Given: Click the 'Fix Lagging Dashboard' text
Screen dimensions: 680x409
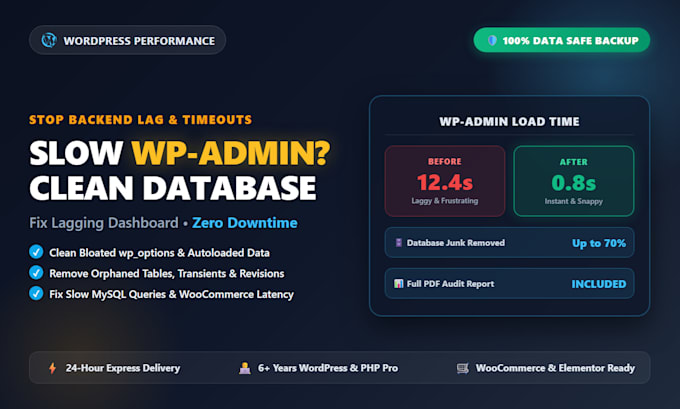Looking at the screenshot, I should [104, 223].
